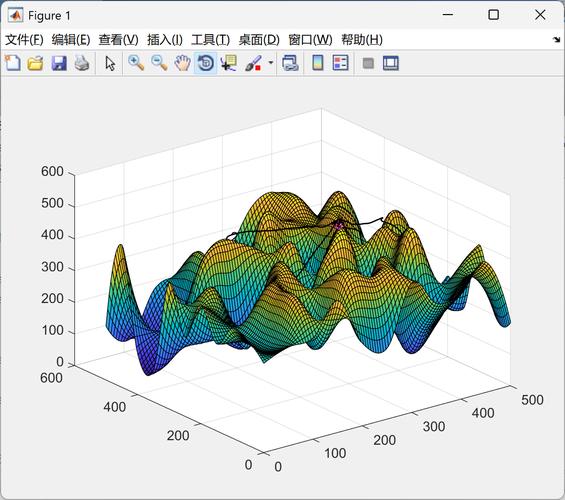Dock the figure using the corner arrow

click(x=557, y=39)
